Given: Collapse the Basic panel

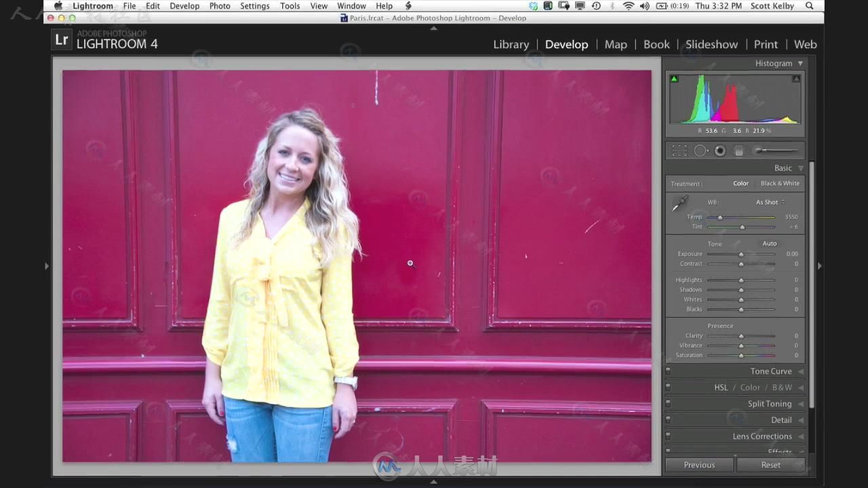Looking at the screenshot, I should point(800,168).
